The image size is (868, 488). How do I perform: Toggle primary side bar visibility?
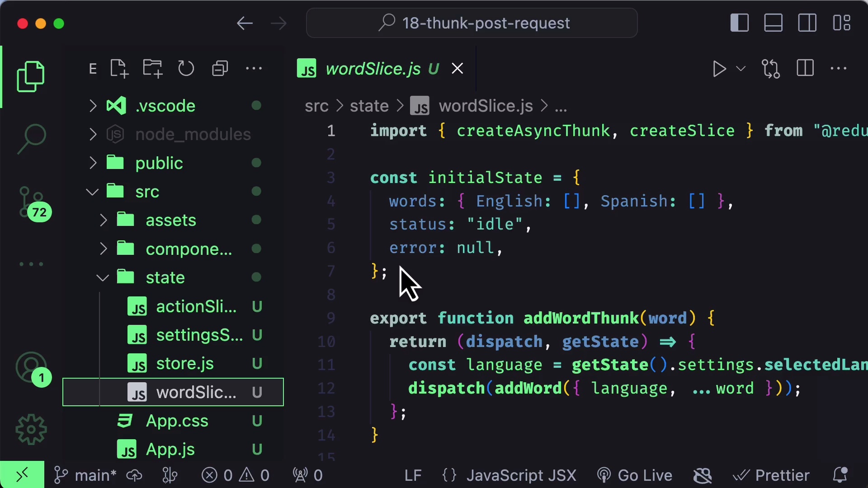click(x=740, y=23)
